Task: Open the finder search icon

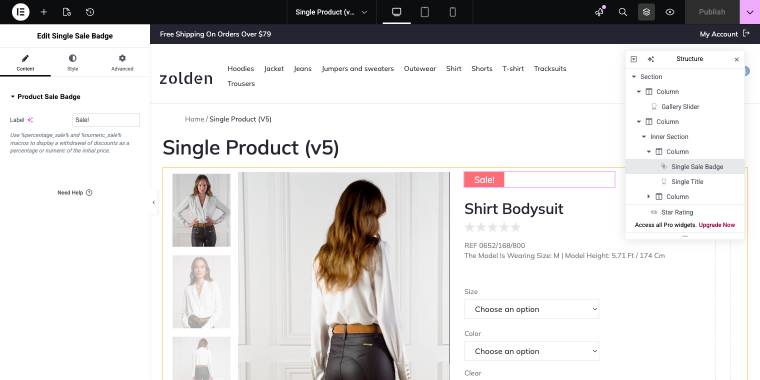Action: click(x=623, y=12)
